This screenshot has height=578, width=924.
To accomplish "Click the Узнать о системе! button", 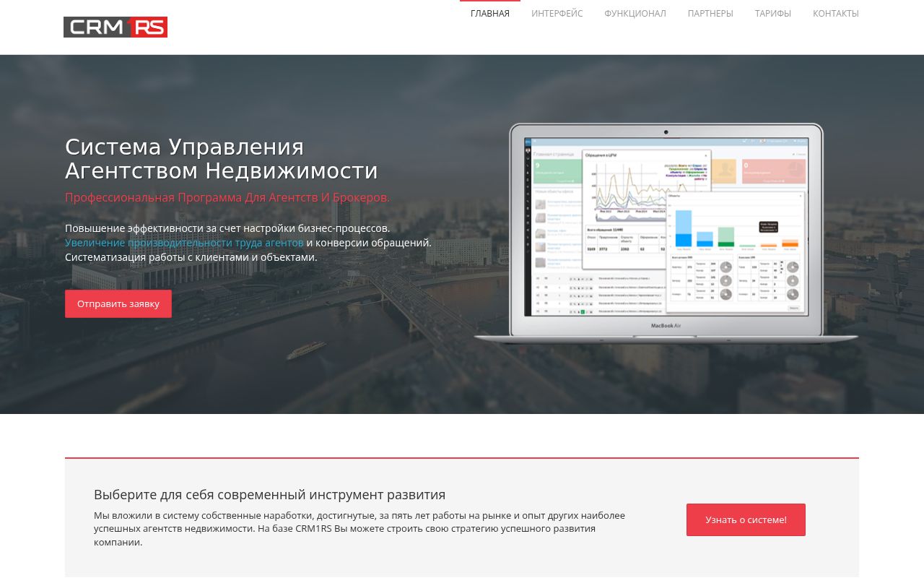I will (x=746, y=519).
